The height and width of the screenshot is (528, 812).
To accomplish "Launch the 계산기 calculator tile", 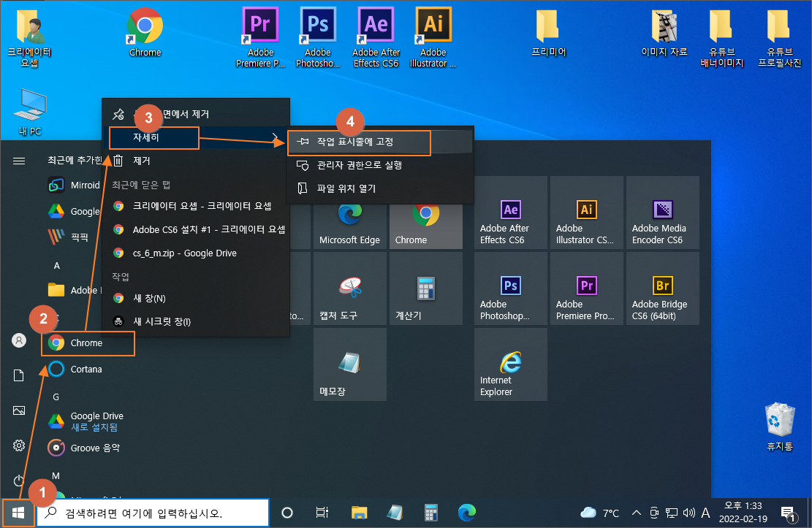I will pos(425,288).
